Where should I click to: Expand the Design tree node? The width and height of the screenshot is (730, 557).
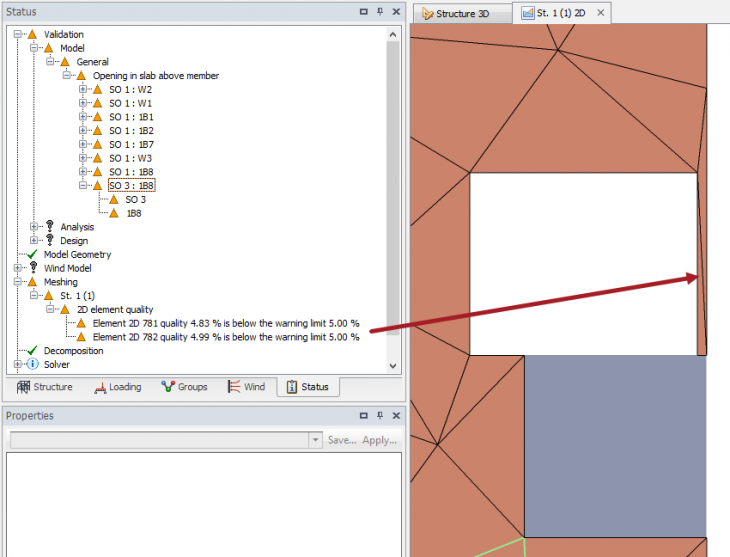coord(34,240)
